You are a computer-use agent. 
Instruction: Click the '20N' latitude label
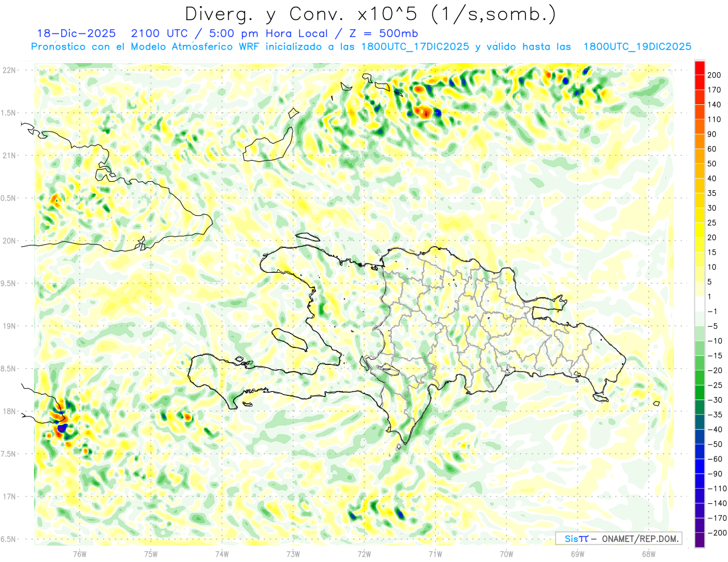click(9, 241)
